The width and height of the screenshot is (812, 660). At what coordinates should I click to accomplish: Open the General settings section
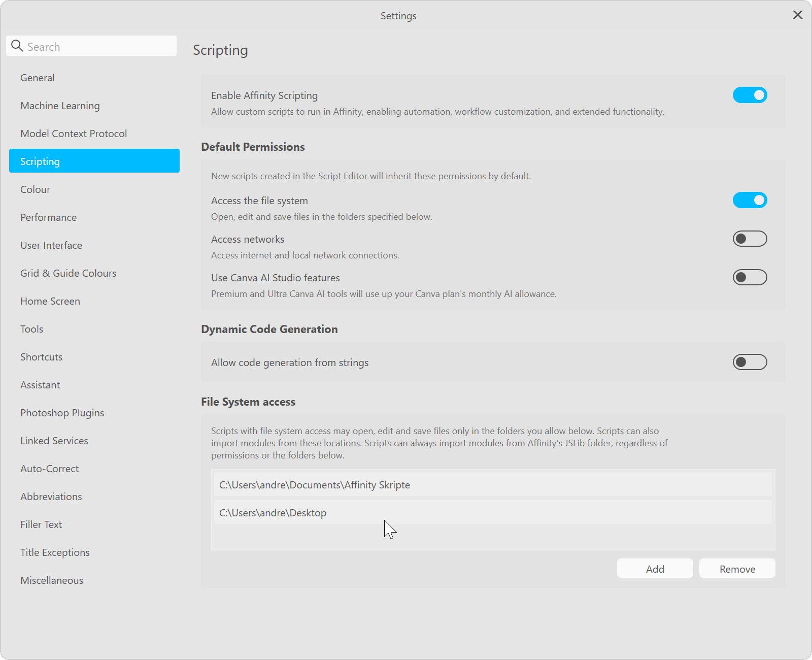tap(94, 78)
